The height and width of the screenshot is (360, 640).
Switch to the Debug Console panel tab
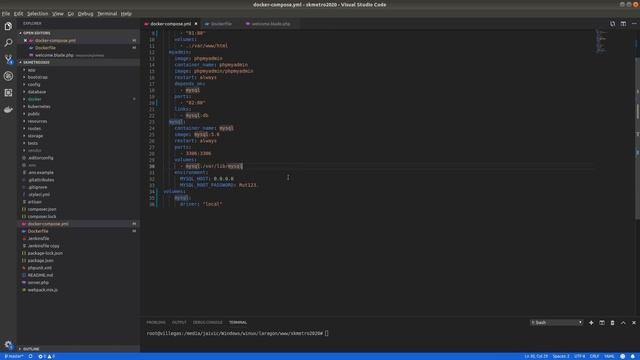tap(208, 322)
